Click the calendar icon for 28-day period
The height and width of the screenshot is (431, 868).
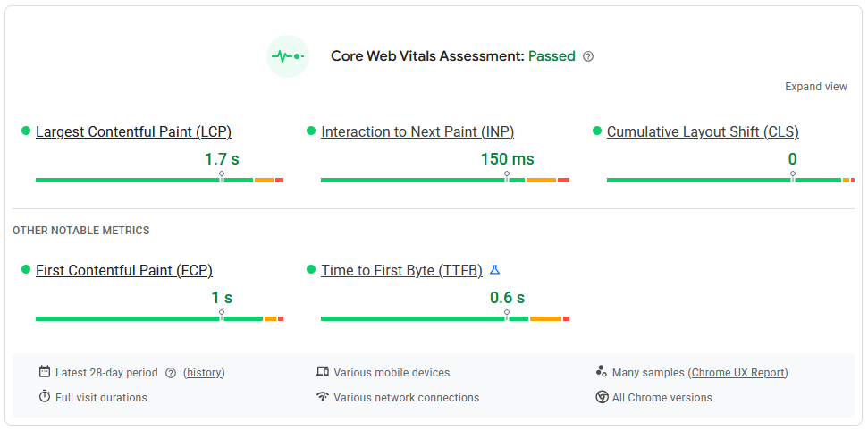[45, 372]
